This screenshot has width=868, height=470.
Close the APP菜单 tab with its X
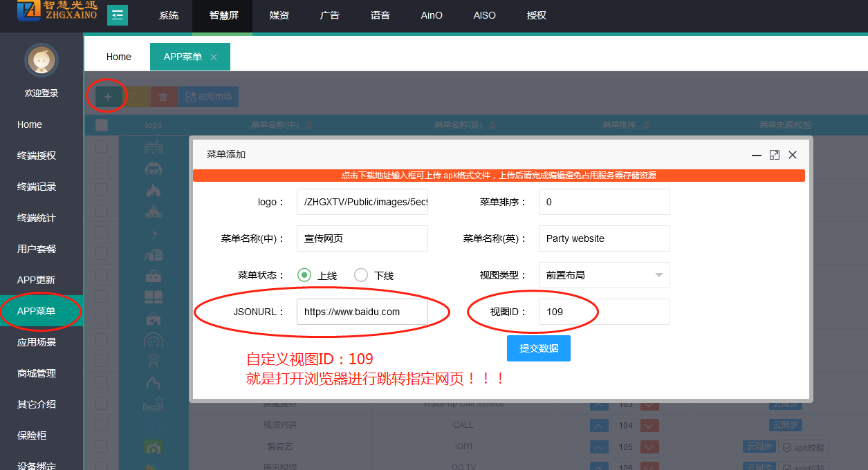click(x=214, y=57)
